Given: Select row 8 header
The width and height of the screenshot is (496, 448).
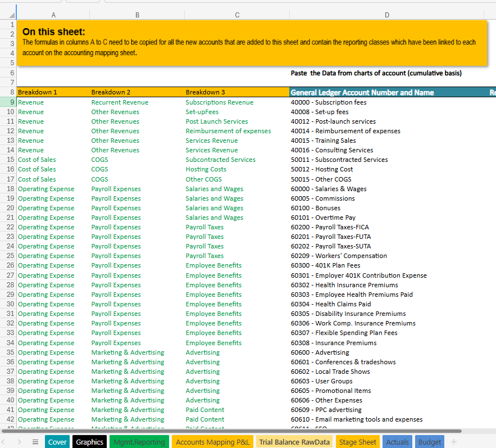Looking at the screenshot, I should (x=8, y=92).
